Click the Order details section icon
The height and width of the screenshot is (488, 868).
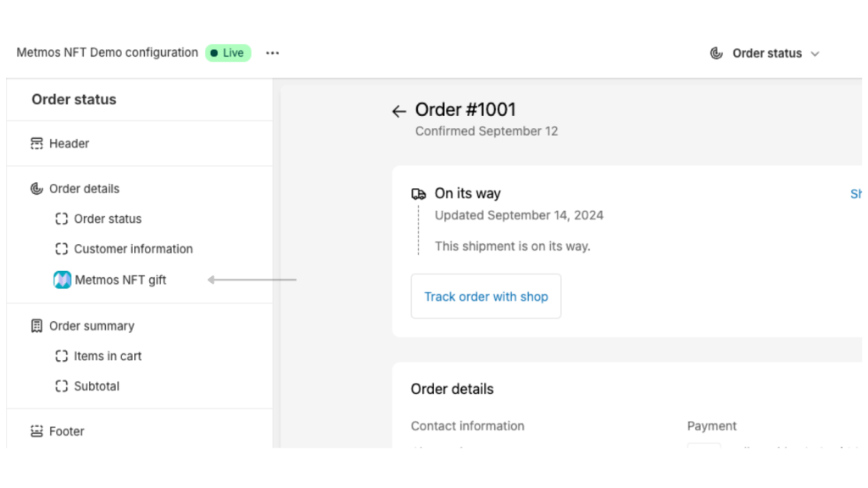tap(36, 189)
